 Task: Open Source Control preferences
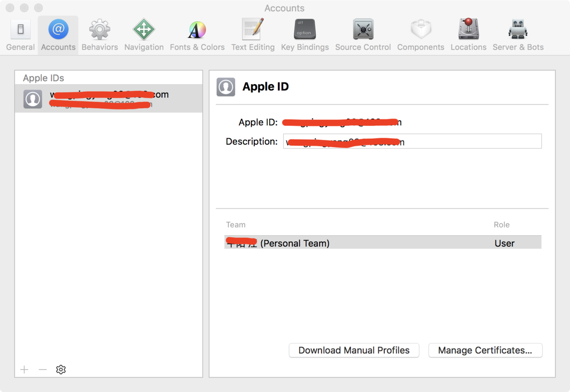pos(363,35)
